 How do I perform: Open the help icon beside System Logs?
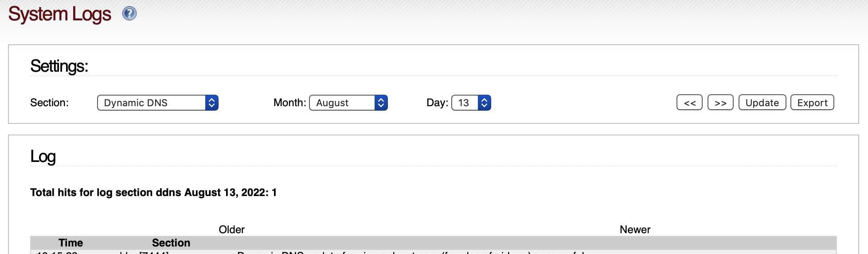click(129, 14)
